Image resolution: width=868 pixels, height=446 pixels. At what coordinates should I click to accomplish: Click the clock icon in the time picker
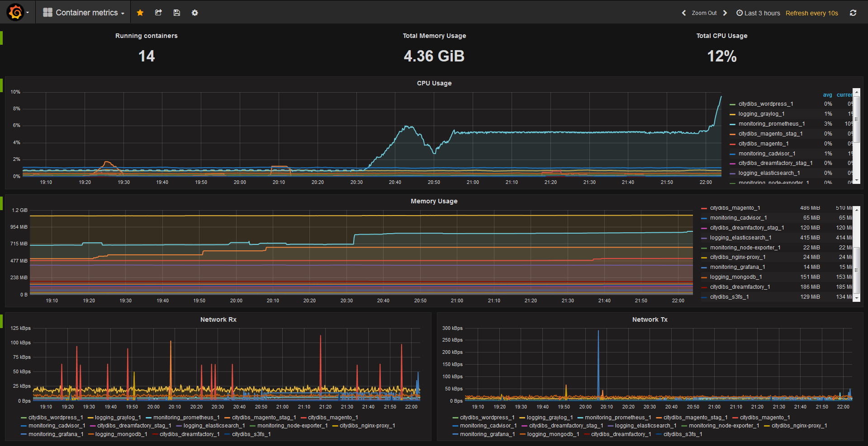[739, 13]
